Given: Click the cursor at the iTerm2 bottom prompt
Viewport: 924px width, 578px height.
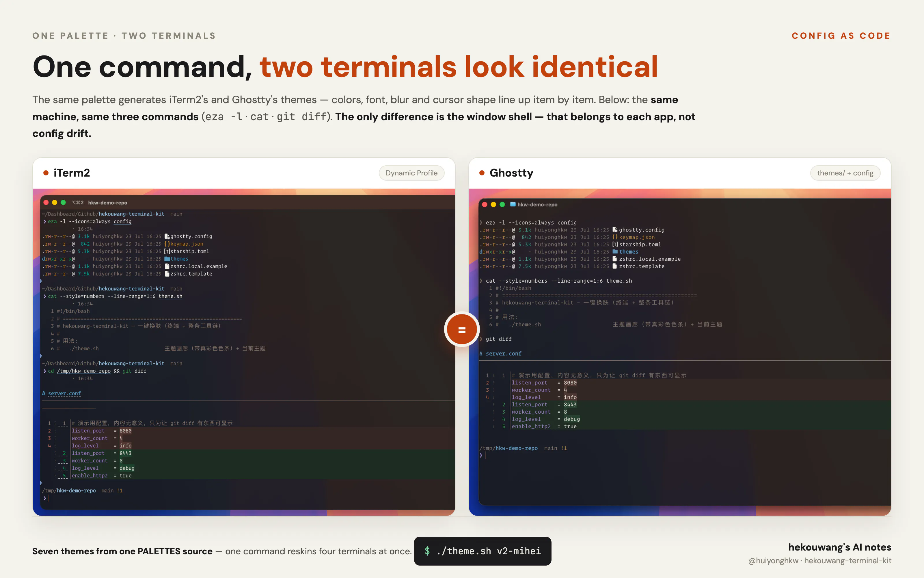Looking at the screenshot, I should (x=48, y=498).
